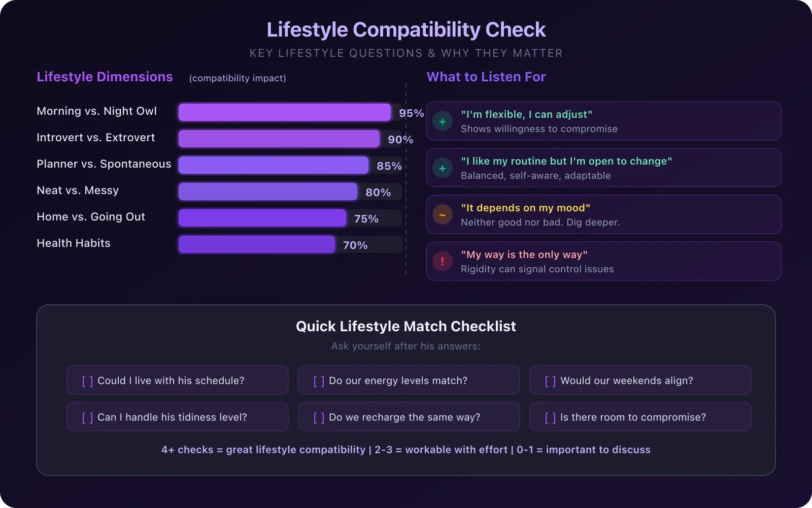The height and width of the screenshot is (508, 812).
Task: Toggle "Do we recharge the same way?" checkbox
Action: click(319, 418)
